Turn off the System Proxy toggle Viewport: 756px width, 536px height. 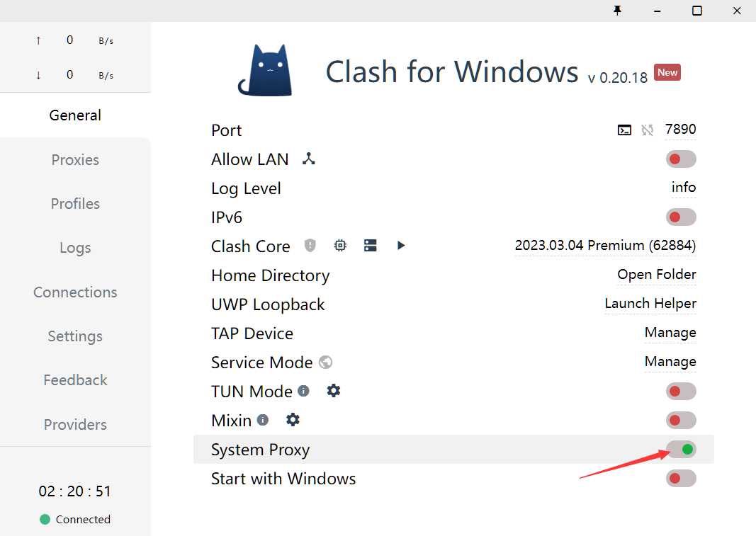pos(681,449)
